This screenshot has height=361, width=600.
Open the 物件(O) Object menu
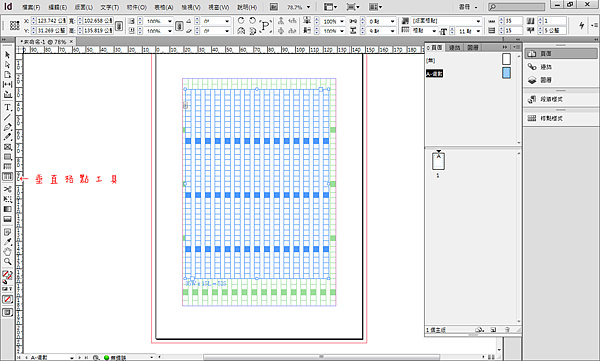(x=137, y=7)
